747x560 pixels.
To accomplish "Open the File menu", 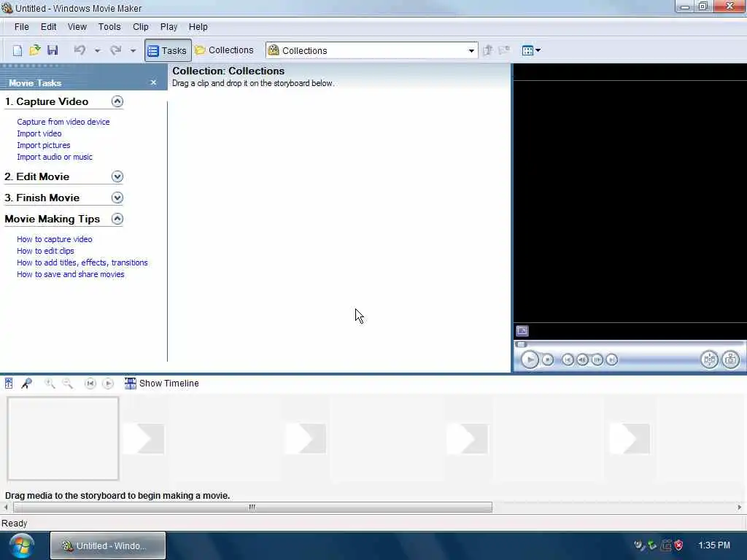I will point(21,27).
